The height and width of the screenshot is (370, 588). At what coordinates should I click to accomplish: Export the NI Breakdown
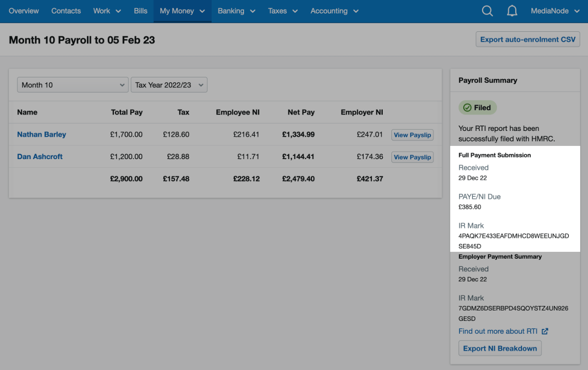pyautogui.click(x=500, y=348)
